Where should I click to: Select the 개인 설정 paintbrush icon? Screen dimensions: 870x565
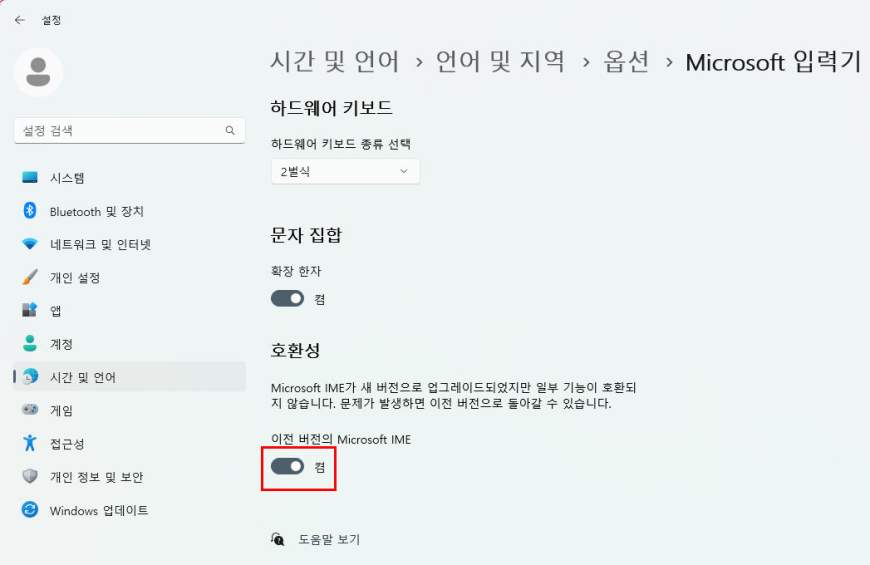pyautogui.click(x=30, y=277)
